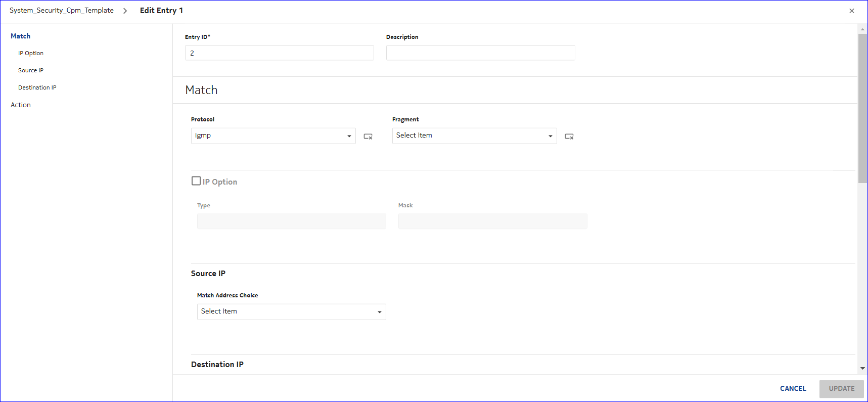Enable the IP Option checkbox
Image resolution: width=868 pixels, height=402 pixels.
[196, 181]
